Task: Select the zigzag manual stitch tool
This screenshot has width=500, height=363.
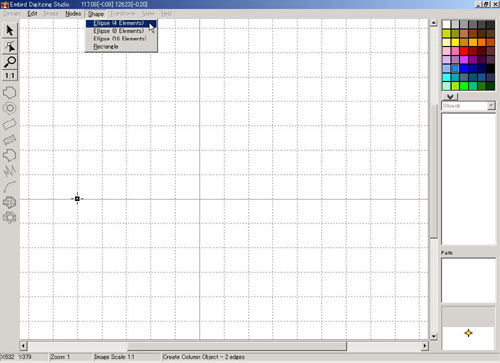Action: tap(10, 171)
